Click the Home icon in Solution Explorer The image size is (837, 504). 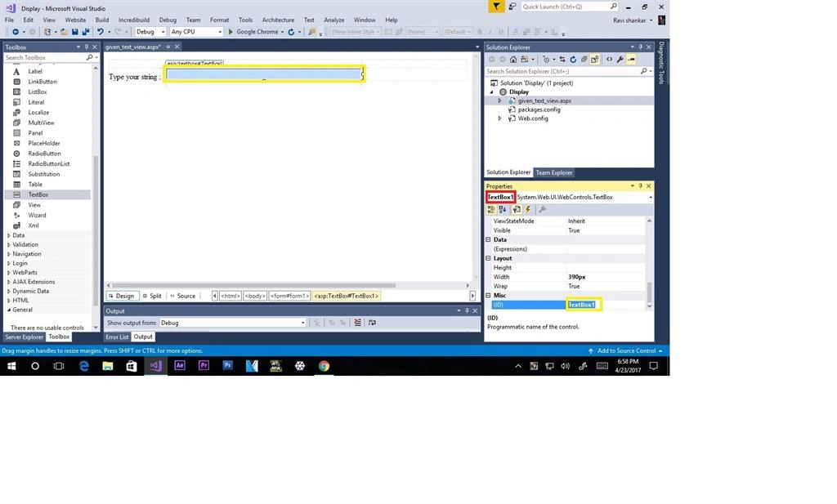coord(513,59)
